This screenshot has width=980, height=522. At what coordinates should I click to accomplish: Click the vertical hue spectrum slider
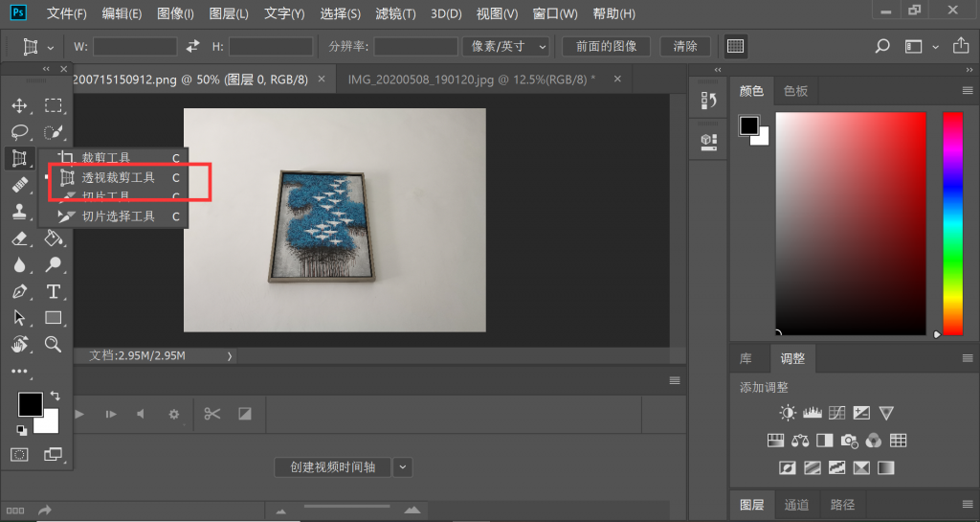point(953,223)
